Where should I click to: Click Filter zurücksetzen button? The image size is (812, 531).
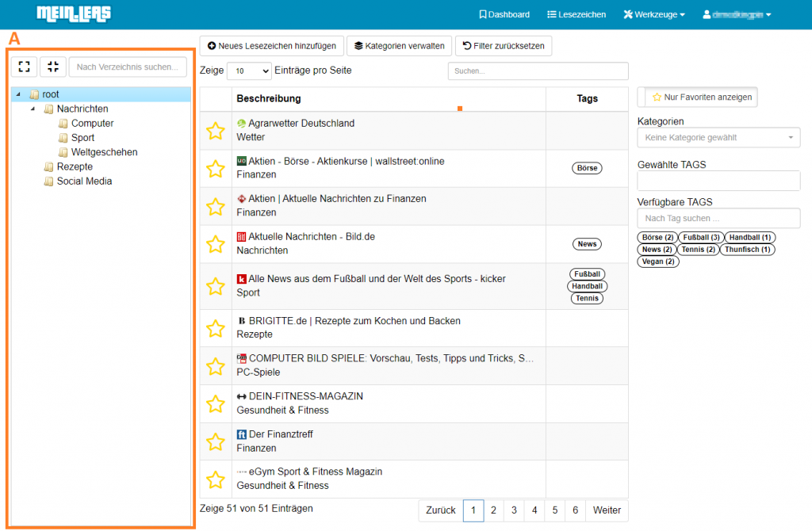(504, 46)
